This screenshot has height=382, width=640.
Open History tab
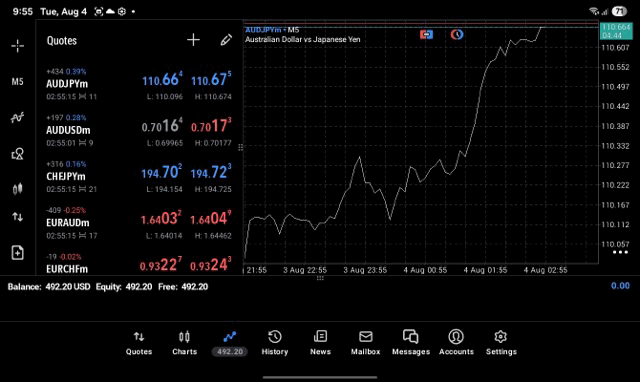275,343
